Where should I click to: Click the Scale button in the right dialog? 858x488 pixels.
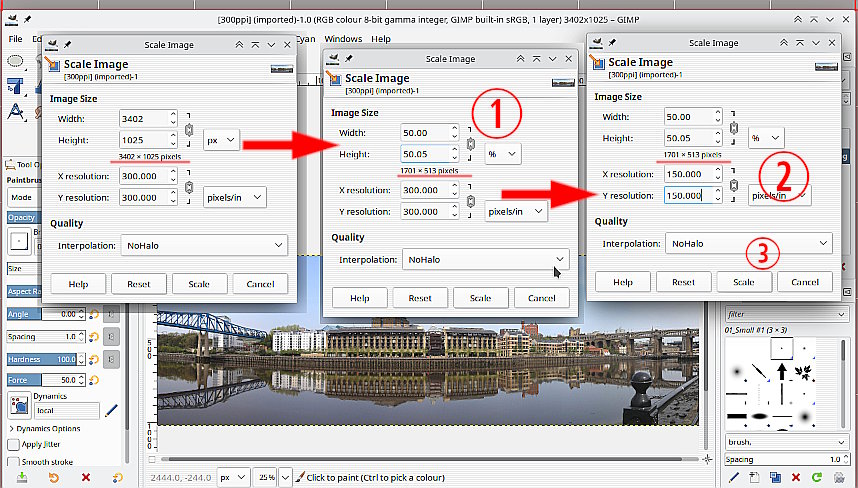(743, 282)
